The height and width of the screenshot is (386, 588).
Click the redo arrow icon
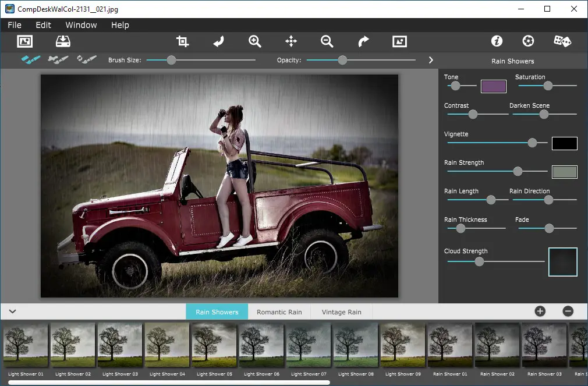(363, 41)
